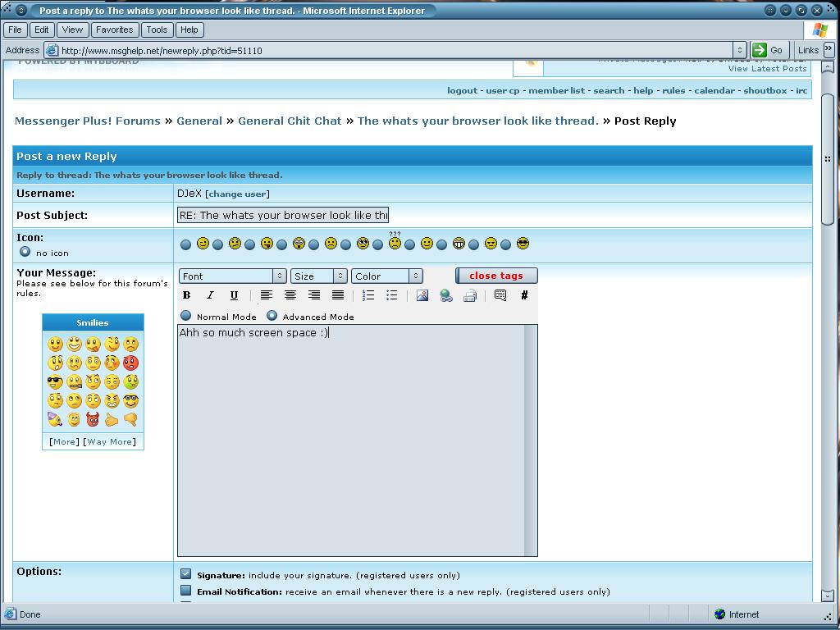840x630 pixels.
Task: Open the 'shoutbox' link
Action: 765,90
